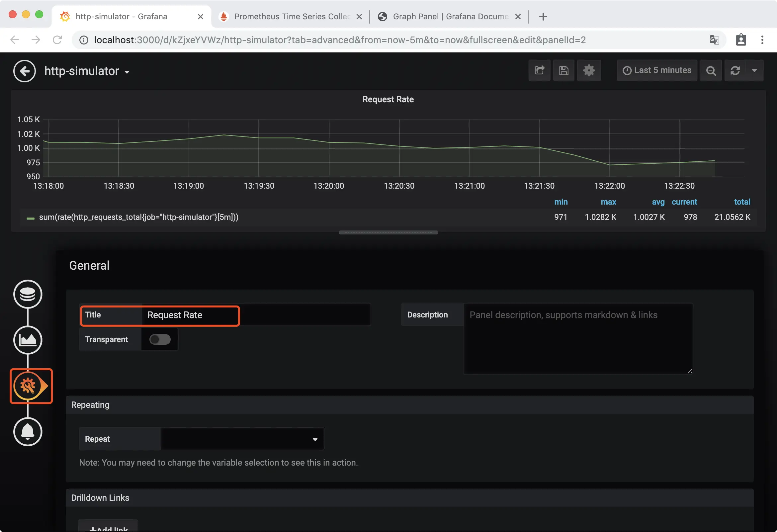
Task: Save the dashboard with disk icon
Action: (564, 70)
